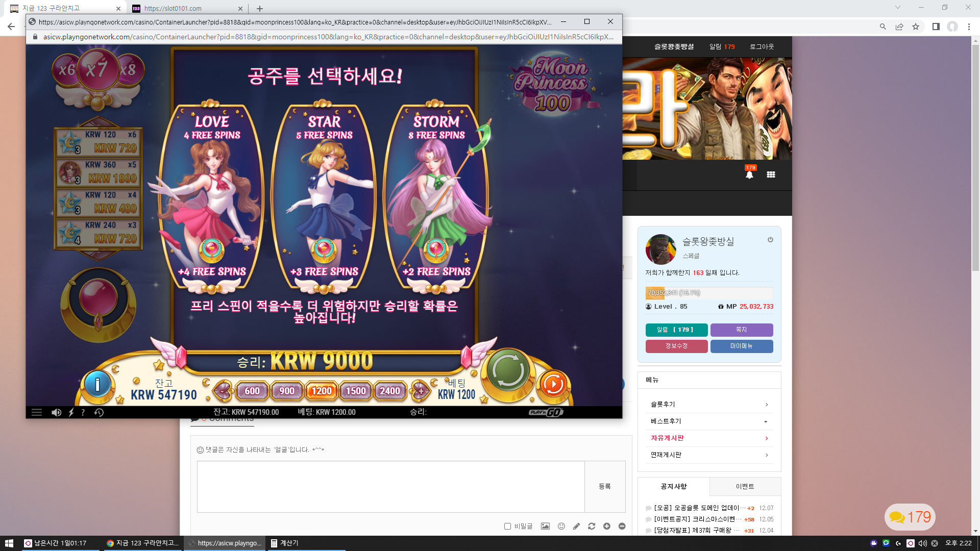Click the browser zoom magnifier icon
980x551 pixels.
tap(883, 27)
